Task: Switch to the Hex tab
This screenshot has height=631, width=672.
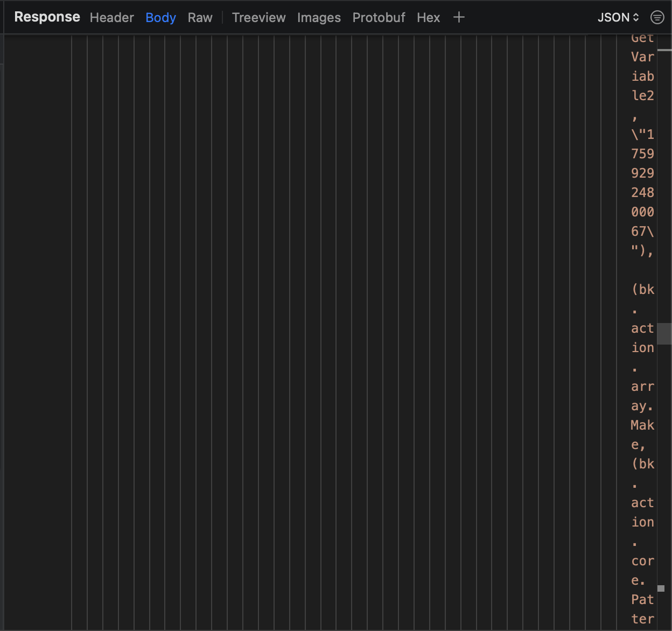Action: pos(428,17)
